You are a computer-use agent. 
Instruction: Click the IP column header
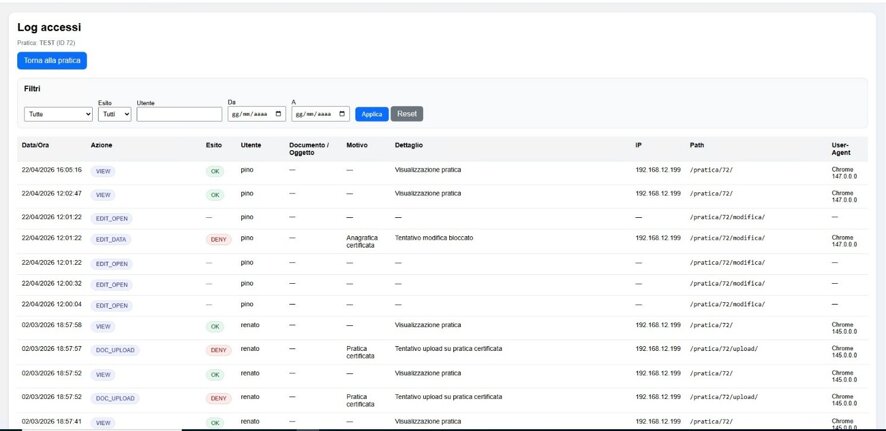coord(639,145)
